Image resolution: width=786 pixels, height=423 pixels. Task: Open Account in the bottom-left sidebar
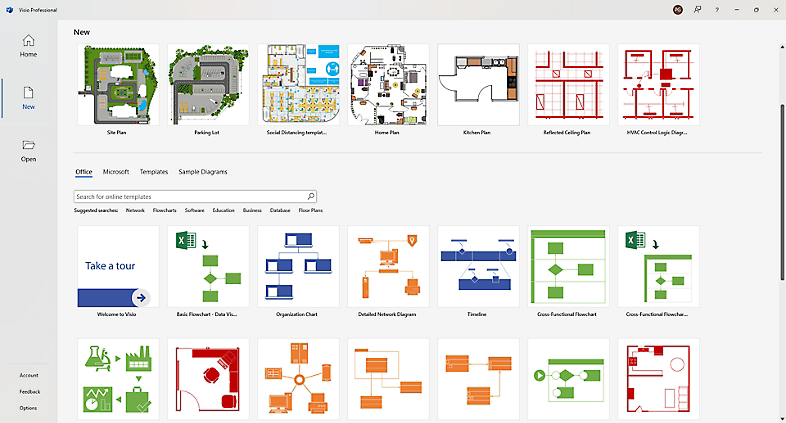pos(28,375)
